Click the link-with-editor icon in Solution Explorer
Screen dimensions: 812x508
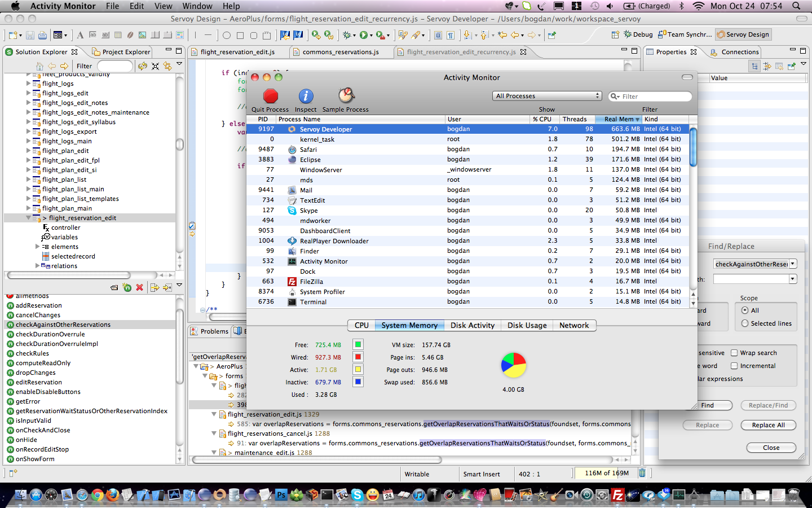(167, 66)
